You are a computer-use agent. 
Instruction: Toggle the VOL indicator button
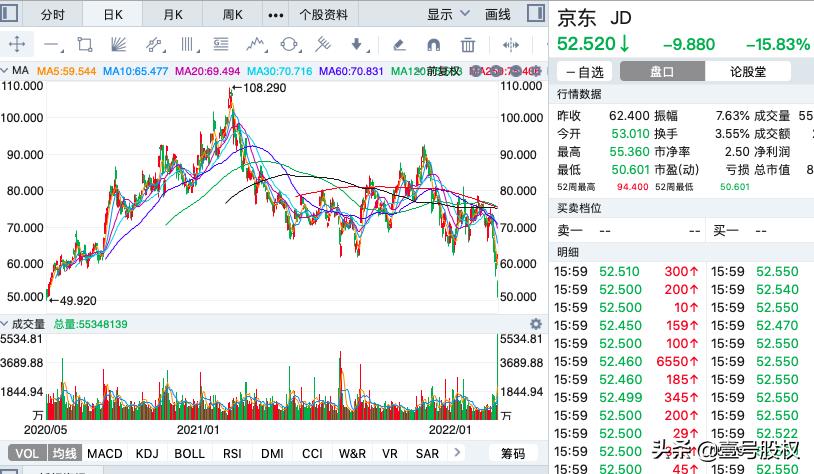point(24,453)
